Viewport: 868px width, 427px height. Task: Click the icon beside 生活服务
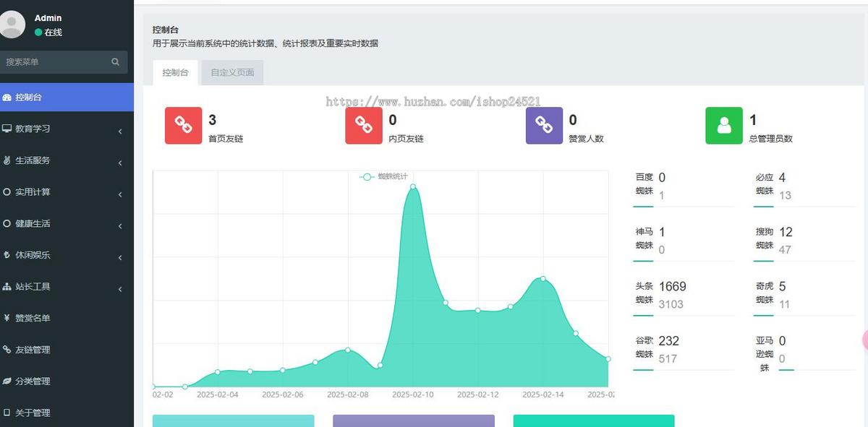point(7,160)
